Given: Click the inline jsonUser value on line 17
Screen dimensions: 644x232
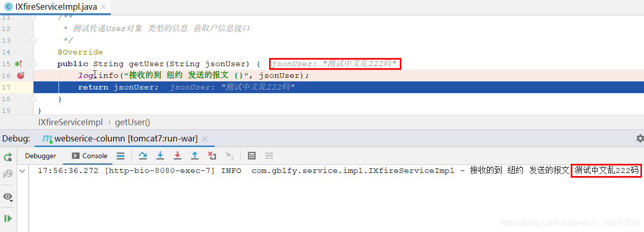Looking at the screenshot, I should [x=232, y=87].
